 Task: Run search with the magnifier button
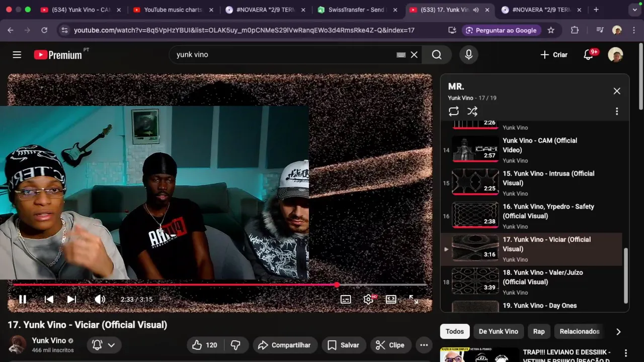[437, 55]
